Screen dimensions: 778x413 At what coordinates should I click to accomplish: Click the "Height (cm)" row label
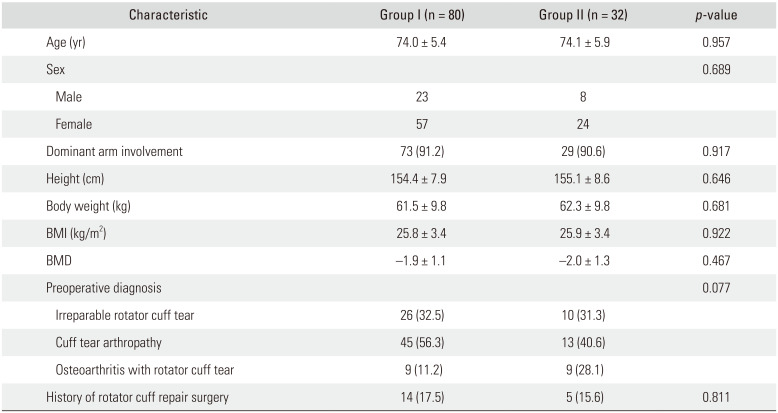(78, 178)
